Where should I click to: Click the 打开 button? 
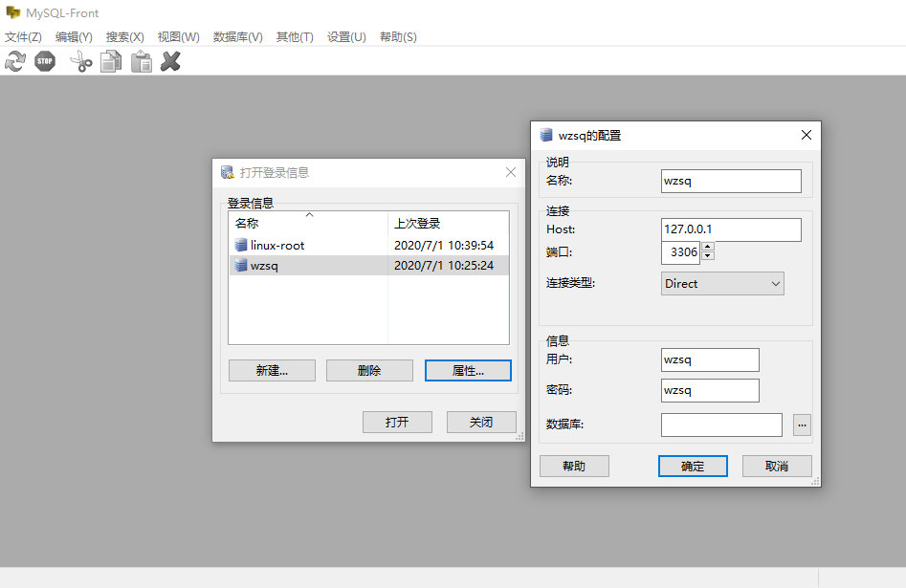point(398,423)
